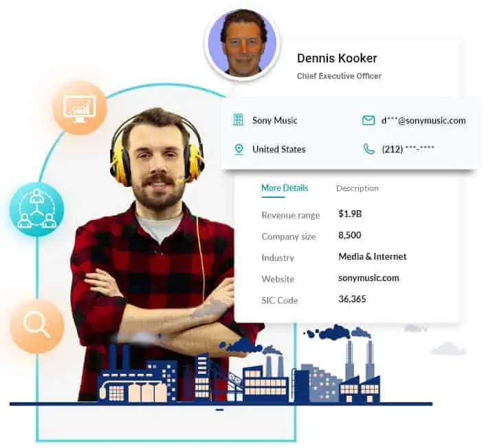The image size is (493, 448).
Task: Select the team network people icon
Action: [x=37, y=210]
